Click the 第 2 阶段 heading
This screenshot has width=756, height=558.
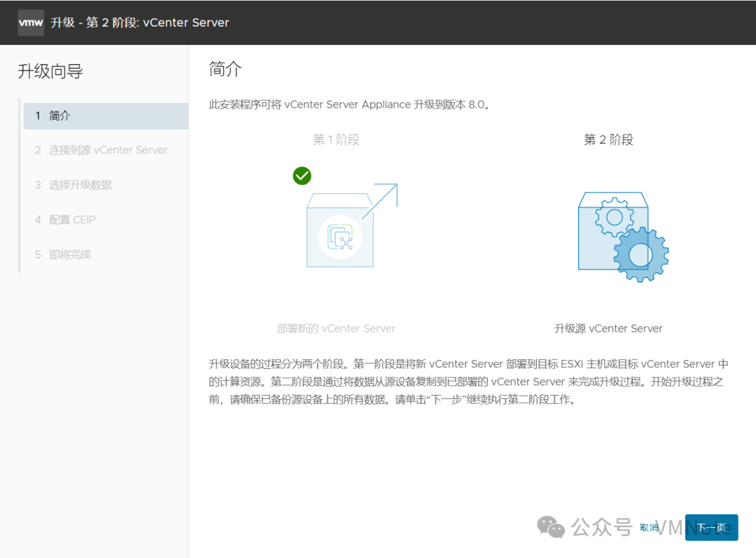tap(608, 140)
